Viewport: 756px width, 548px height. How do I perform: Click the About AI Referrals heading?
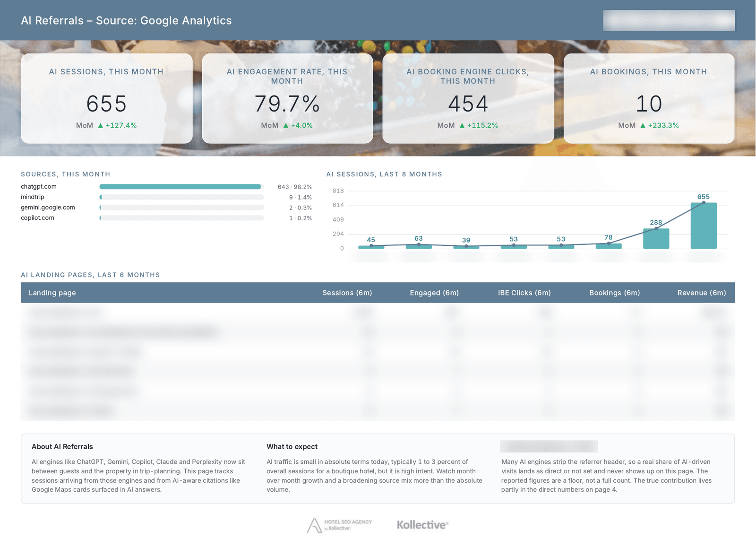(62, 446)
